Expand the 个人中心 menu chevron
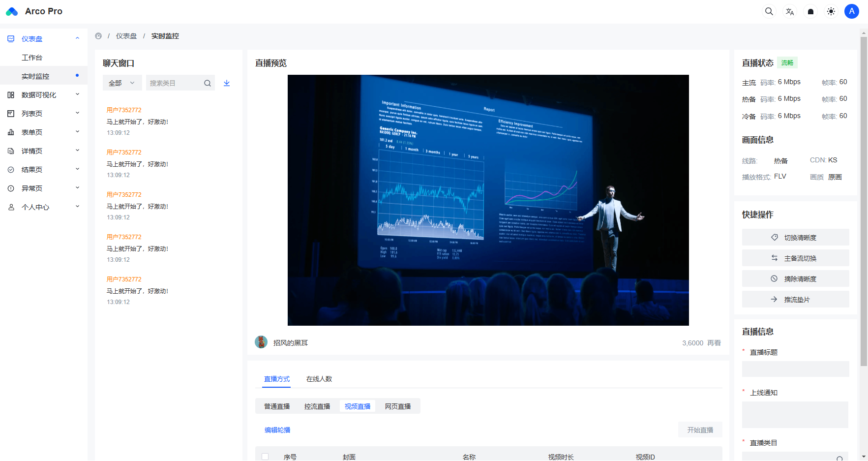The height and width of the screenshot is (461, 868). click(x=77, y=207)
